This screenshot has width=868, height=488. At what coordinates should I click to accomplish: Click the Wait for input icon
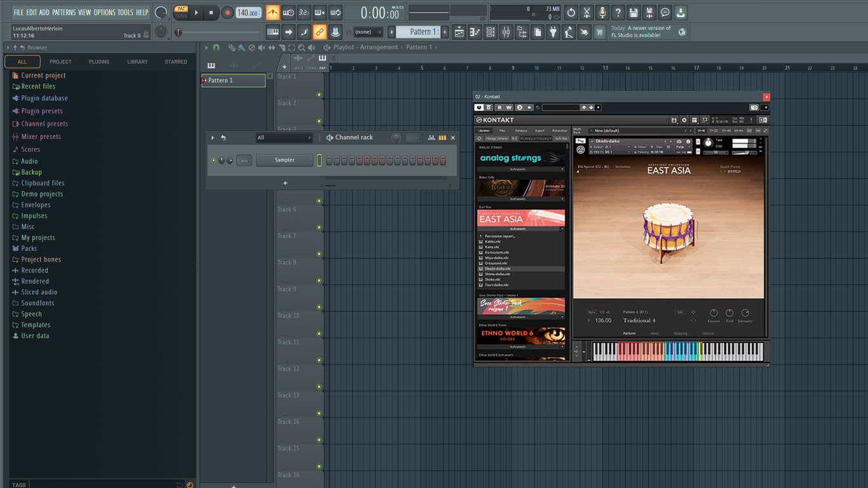(x=288, y=13)
